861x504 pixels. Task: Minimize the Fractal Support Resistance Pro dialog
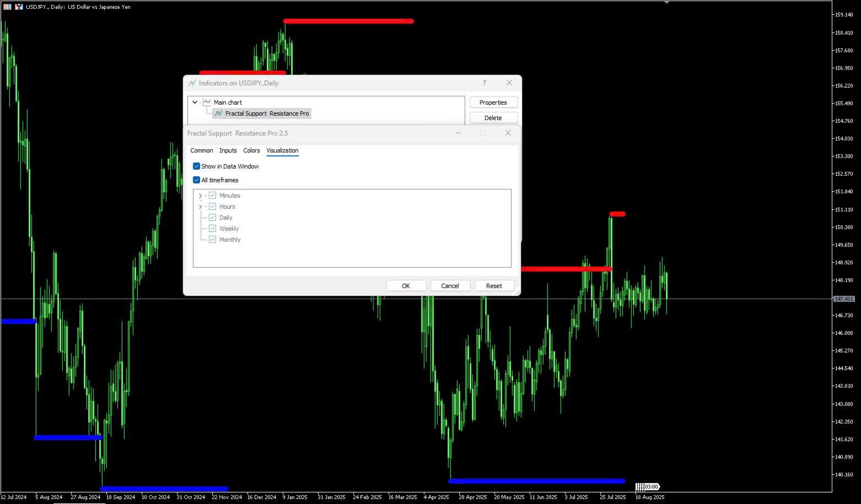point(458,133)
